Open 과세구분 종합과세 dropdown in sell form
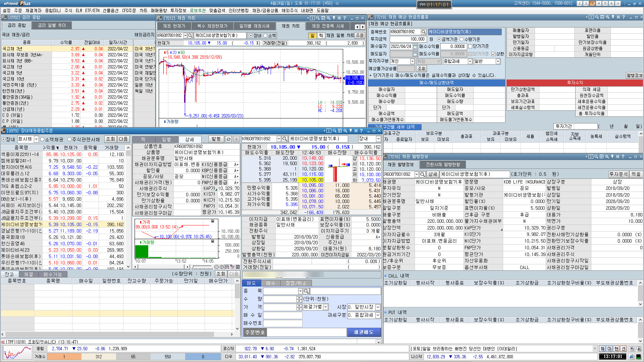644x362 pixels. [x=378, y=315]
